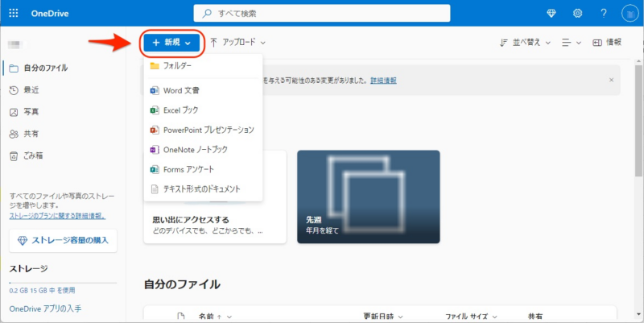The width and height of the screenshot is (644, 323).
Task: Create a new Excel ブック
Action: [203, 110]
